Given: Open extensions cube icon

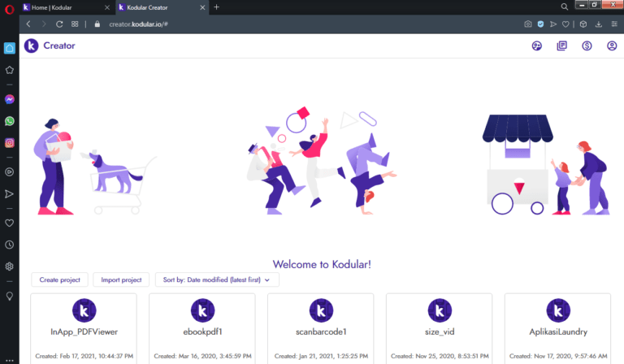Looking at the screenshot, I should point(583,24).
